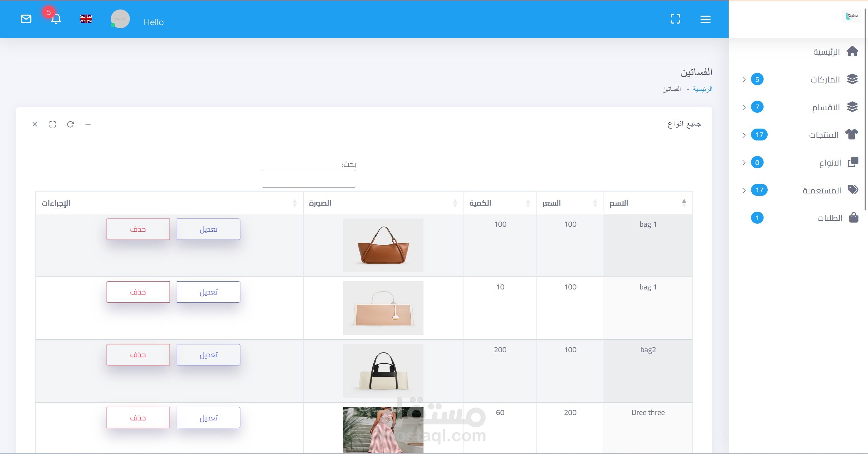The width and height of the screenshot is (868, 454).
Task: Click حذف button for Dree three row
Action: pyautogui.click(x=138, y=418)
